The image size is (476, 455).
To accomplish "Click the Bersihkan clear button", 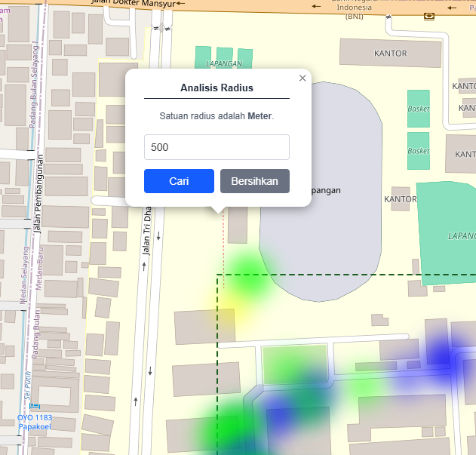I will point(255,181).
